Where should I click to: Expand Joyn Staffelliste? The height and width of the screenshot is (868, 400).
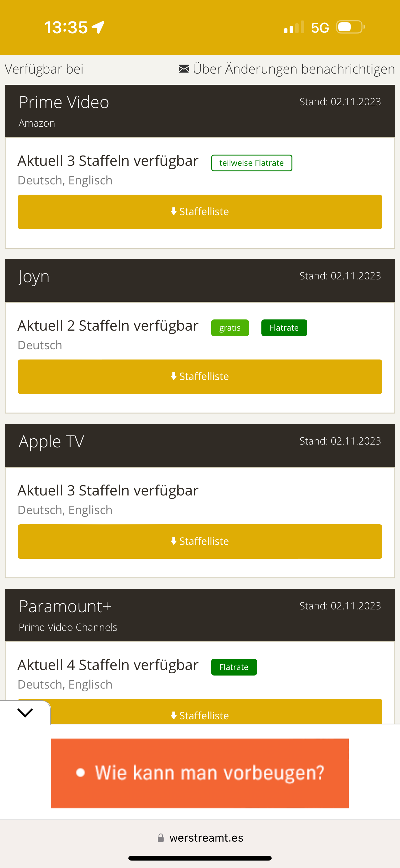pyautogui.click(x=200, y=376)
